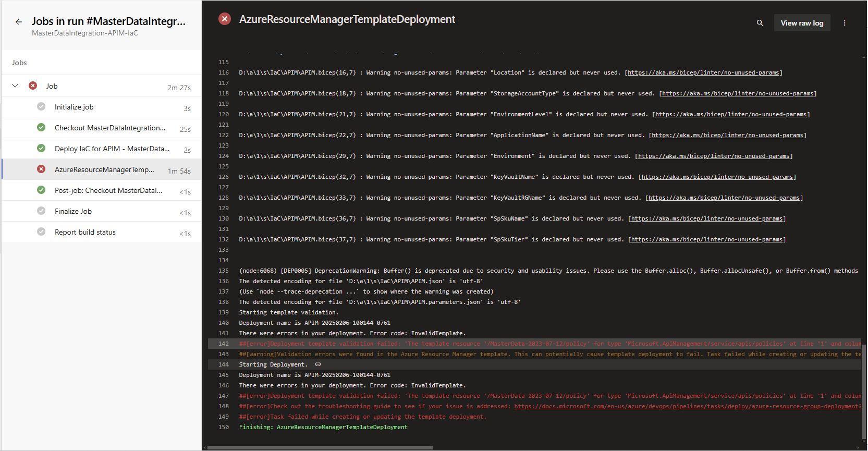Image resolution: width=868 pixels, height=451 pixels.
Task: Open no-unused-params link on StorageAccountType warning line
Action: click(738, 93)
